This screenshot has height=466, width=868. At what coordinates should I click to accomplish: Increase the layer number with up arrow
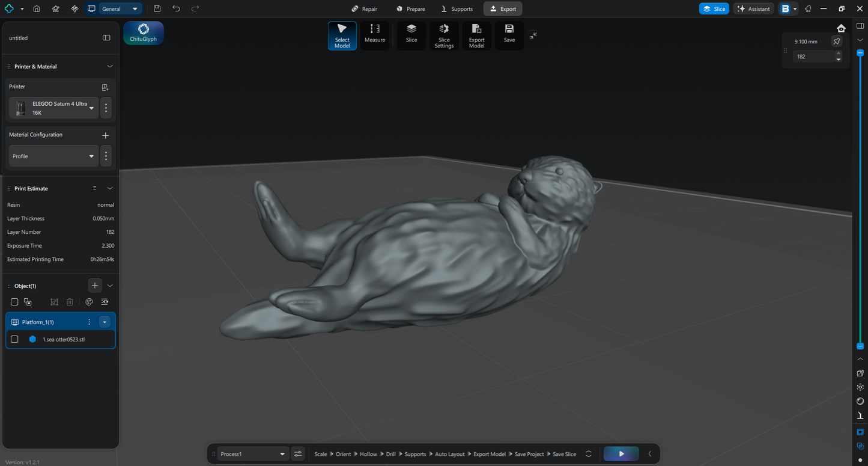point(839,54)
